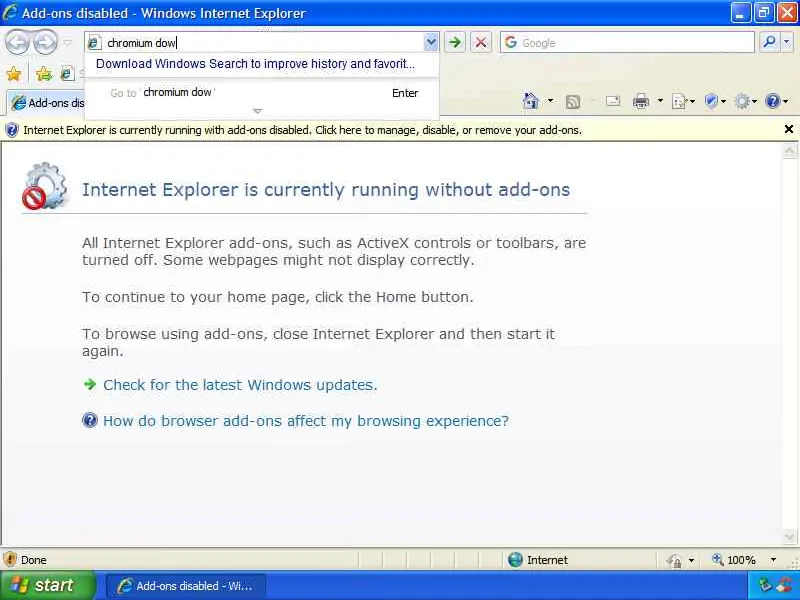Click the green arrow beside Windows updates link
This screenshot has width=800, height=600.
[90, 384]
